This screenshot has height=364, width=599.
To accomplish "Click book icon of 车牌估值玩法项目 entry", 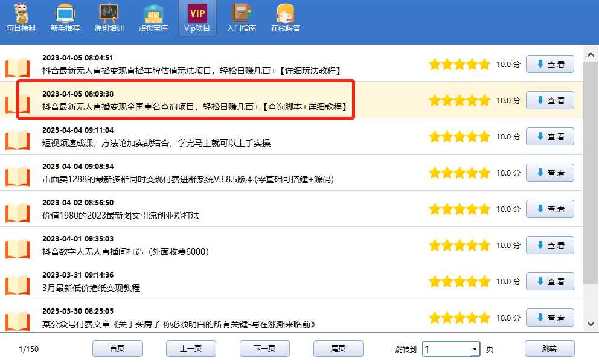I will click(x=17, y=68).
